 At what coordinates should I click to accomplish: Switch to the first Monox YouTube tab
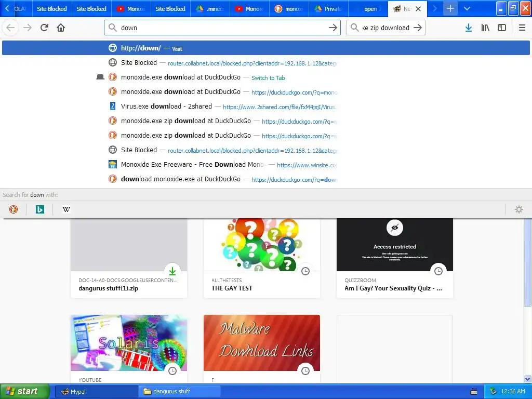click(131, 9)
